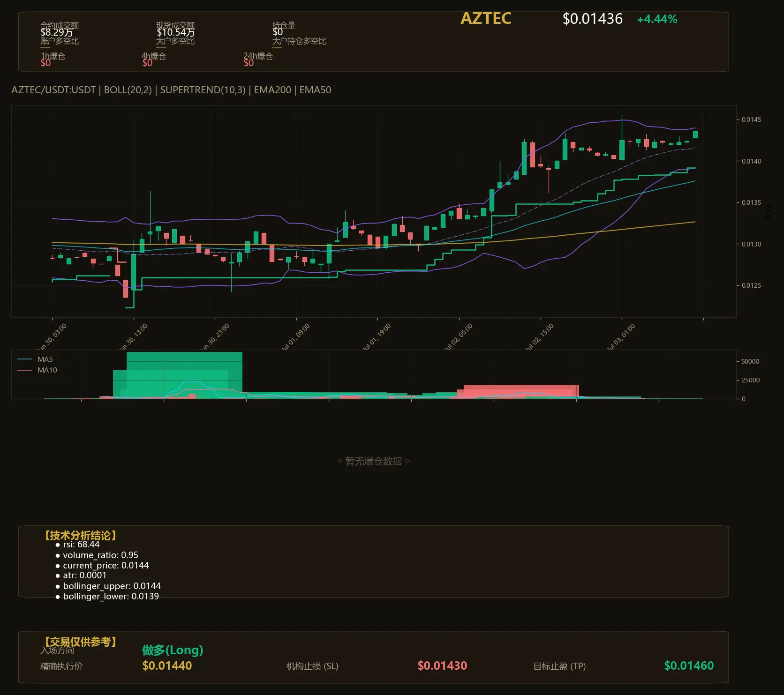The image size is (784, 695).
Task: Click the 0.0135 price axis label
Action: coord(751,202)
